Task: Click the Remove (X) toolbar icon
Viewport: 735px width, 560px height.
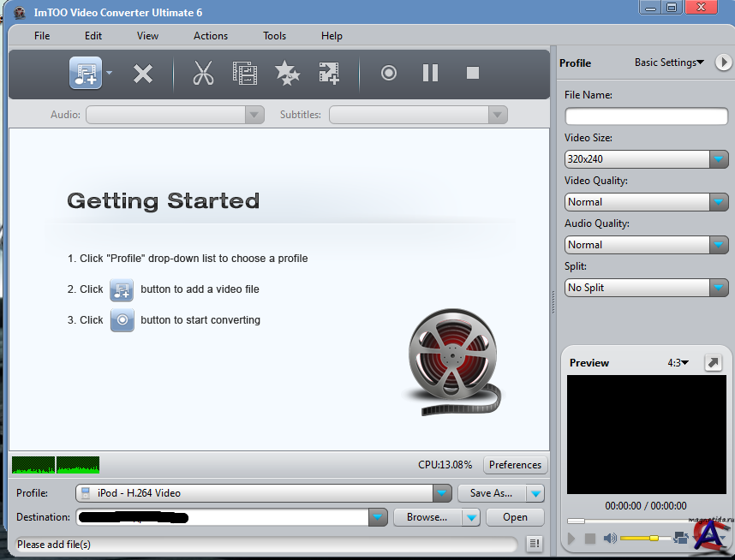Action: point(143,74)
